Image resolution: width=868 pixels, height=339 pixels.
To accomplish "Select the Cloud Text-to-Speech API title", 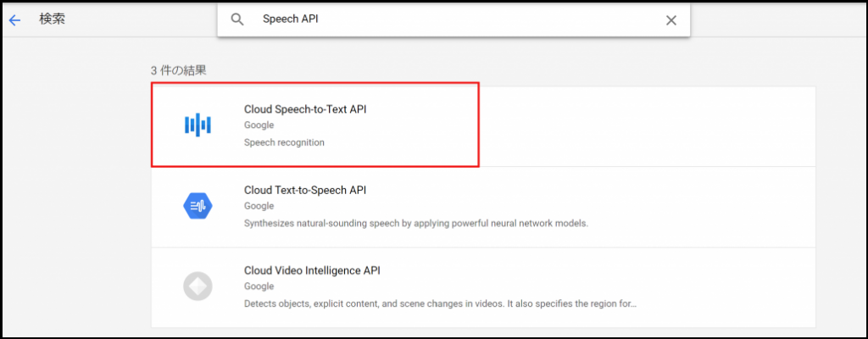I will (305, 190).
